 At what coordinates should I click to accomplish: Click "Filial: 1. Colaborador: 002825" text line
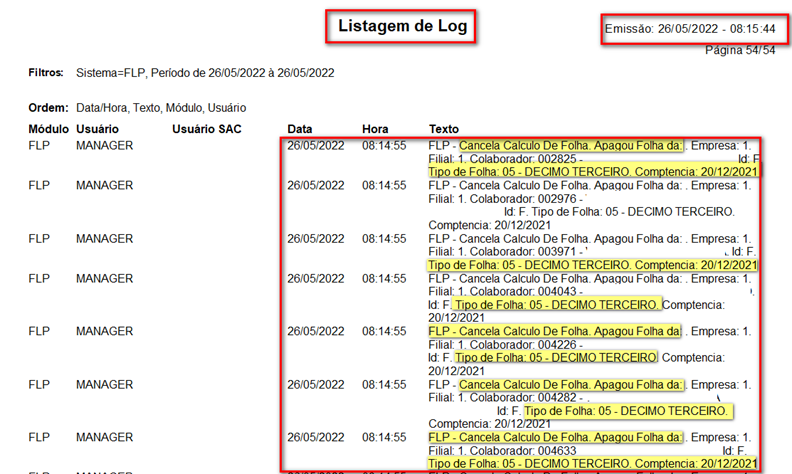(503, 159)
